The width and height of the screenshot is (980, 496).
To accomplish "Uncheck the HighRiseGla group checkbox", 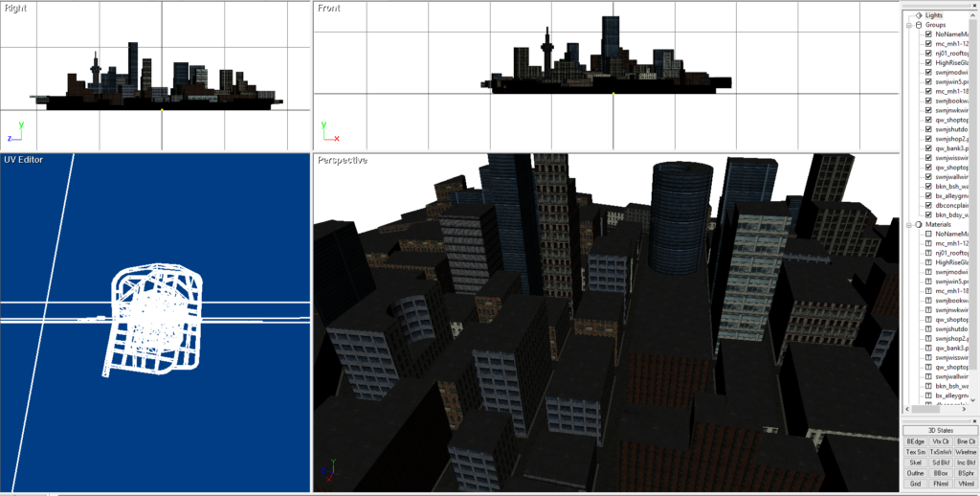I will 928,62.
